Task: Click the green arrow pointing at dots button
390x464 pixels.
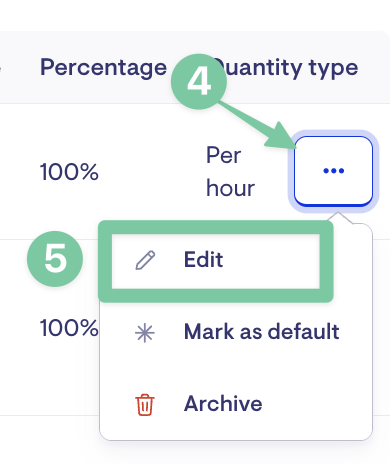Action: 258,126
